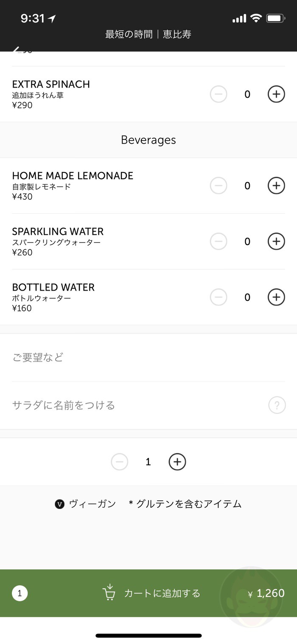Increase the total salad quantity stepper
Image resolution: width=297 pixels, height=644 pixels.
coord(177,462)
